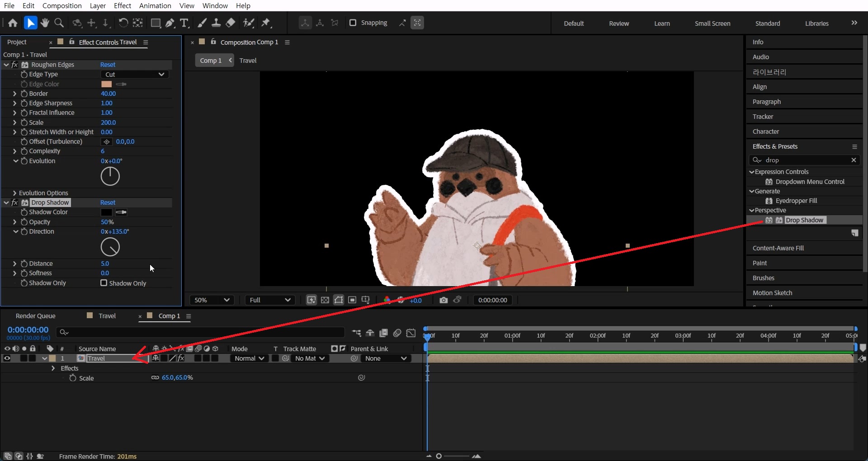Click the snapshot camera icon in viewer
The image size is (868, 461).
tap(443, 300)
